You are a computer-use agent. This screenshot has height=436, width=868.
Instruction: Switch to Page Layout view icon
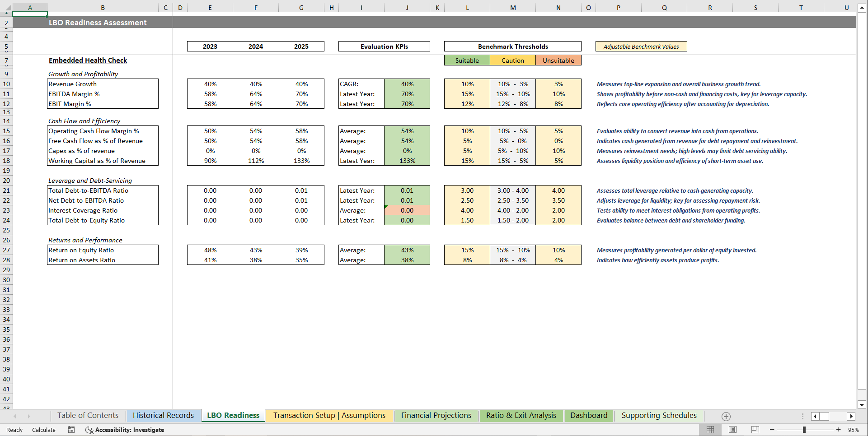click(x=732, y=430)
